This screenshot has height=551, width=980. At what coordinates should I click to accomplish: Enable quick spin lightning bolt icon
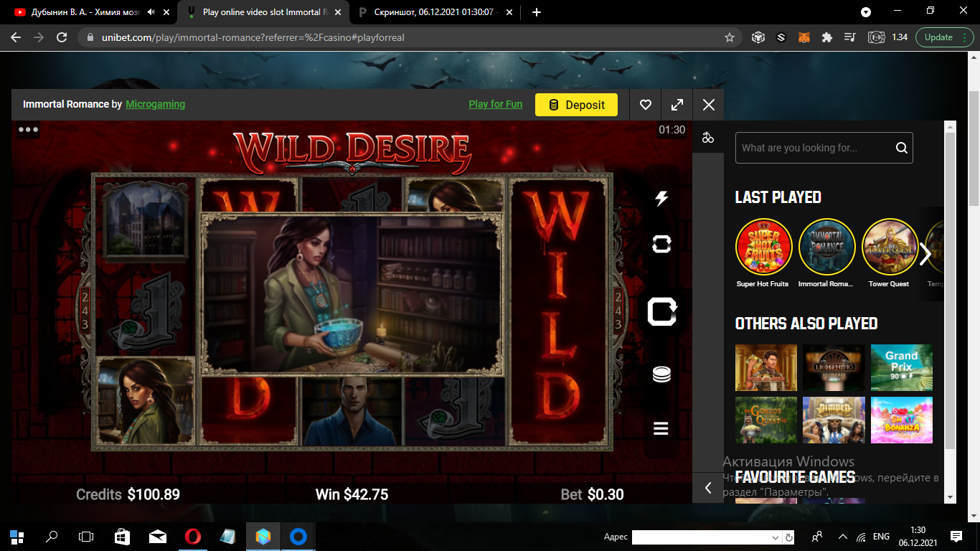[x=661, y=199]
